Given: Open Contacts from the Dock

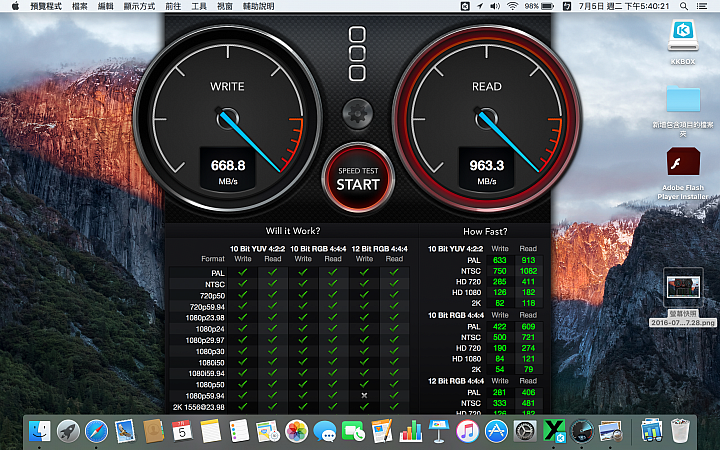Looking at the screenshot, I should [x=153, y=431].
